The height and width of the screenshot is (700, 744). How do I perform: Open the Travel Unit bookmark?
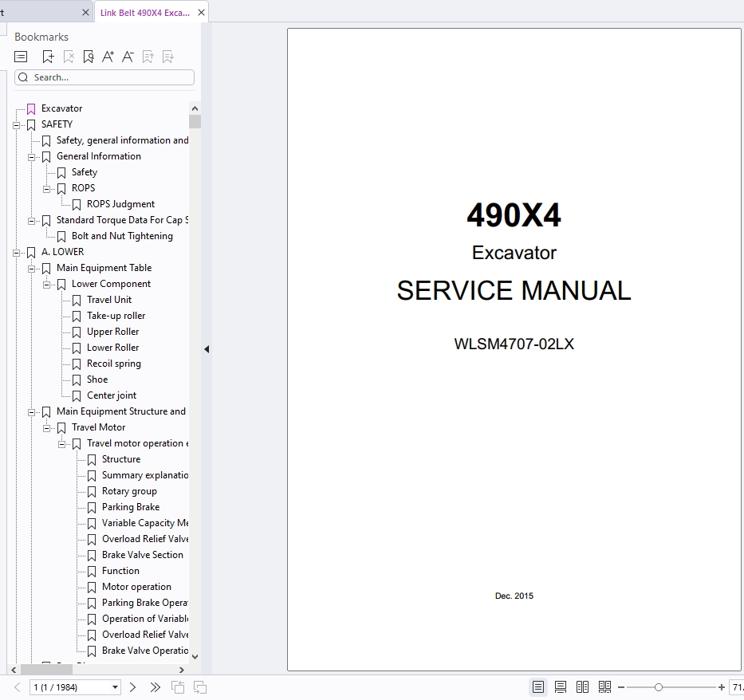coord(109,300)
